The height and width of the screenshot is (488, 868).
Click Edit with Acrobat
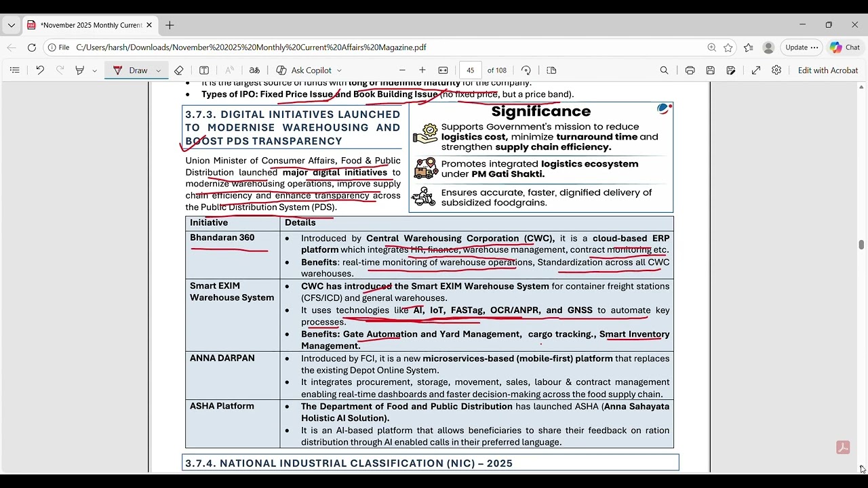828,70
